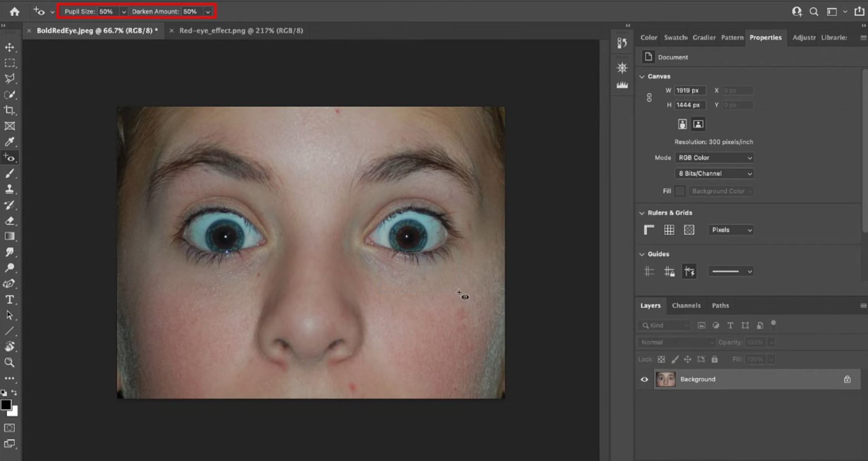Open the Adjustments panel tab
This screenshot has width=868, height=461.
click(804, 37)
